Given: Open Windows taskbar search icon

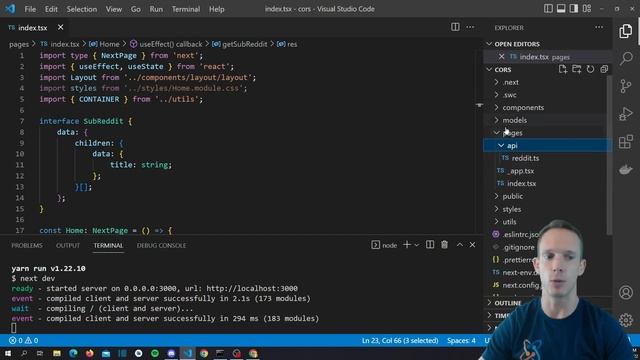Looking at the screenshot, I should (x=24, y=353).
